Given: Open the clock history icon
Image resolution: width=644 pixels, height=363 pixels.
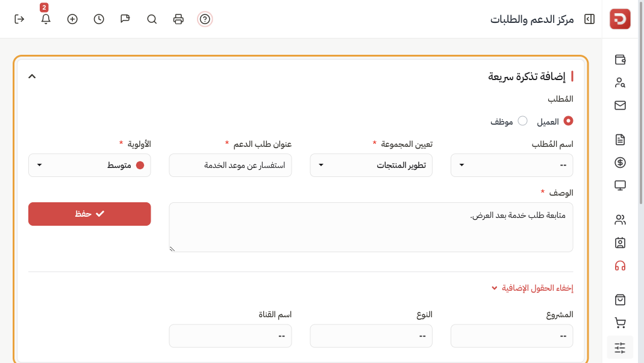Looking at the screenshot, I should click(99, 19).
